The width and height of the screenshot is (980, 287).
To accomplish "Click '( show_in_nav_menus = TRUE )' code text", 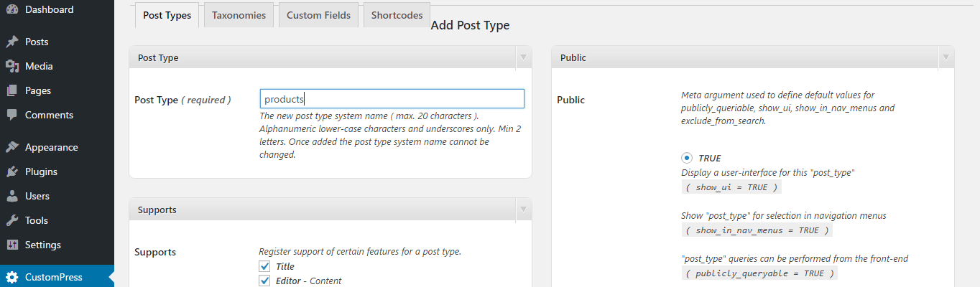I will pos(757,230).
